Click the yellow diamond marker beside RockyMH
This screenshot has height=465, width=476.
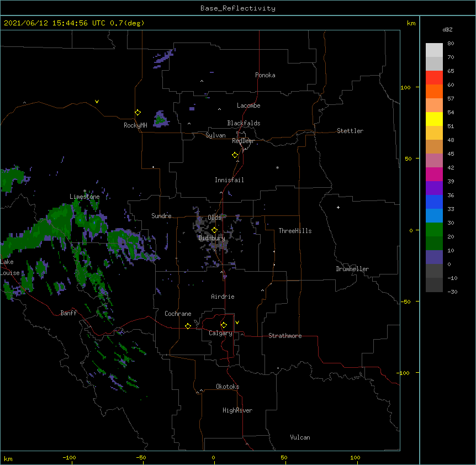coord(138,113)
